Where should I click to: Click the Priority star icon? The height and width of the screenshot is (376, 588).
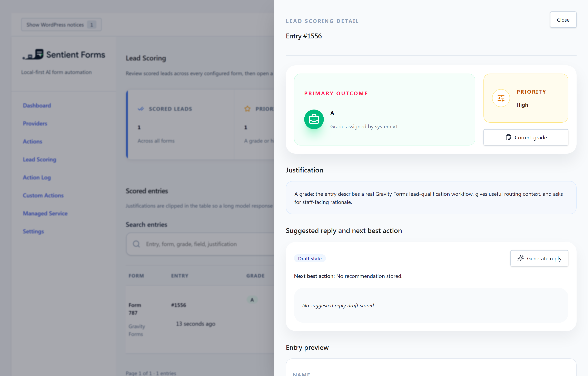tap(247, 109)
